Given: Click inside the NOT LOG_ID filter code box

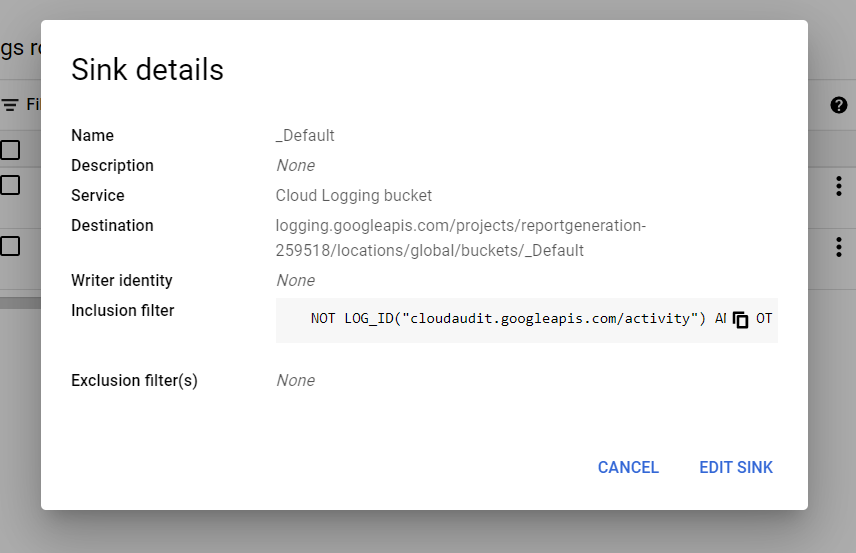Looking at the screenshot, I should click(500, 320).
